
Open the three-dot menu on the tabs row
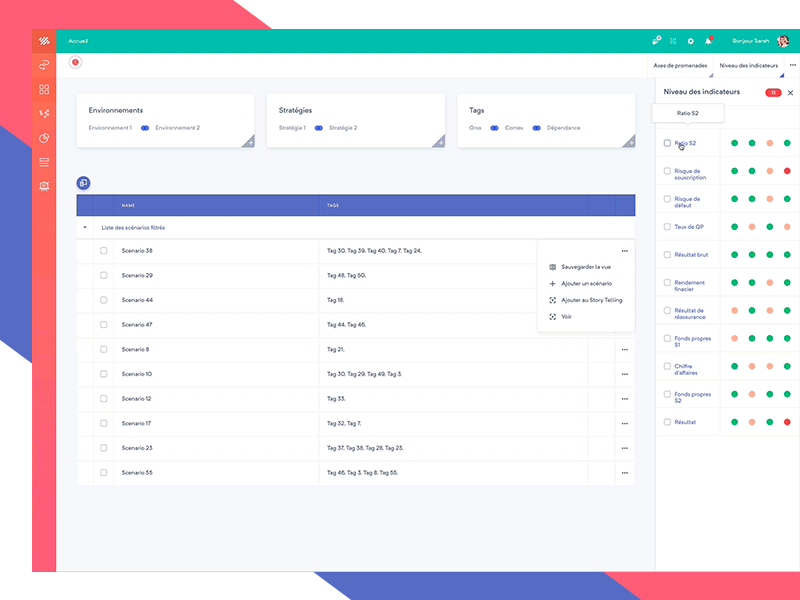[792, 64]
